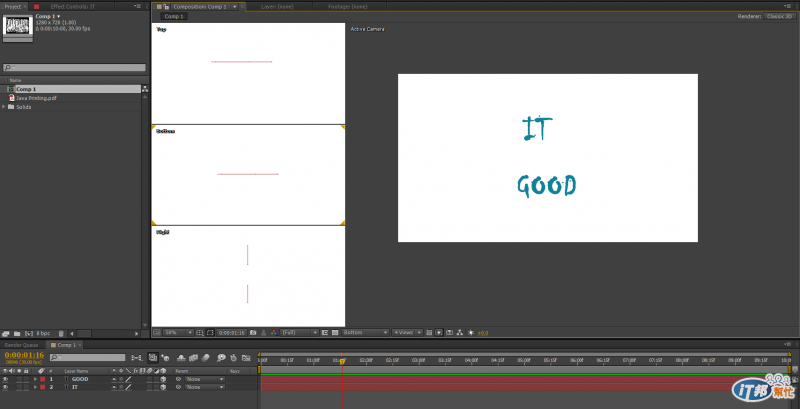Toggle Auto-keyframe stopwatch icon in timeline
The image size is (800, 409).
pyautogui.click(x=234, y=358)
